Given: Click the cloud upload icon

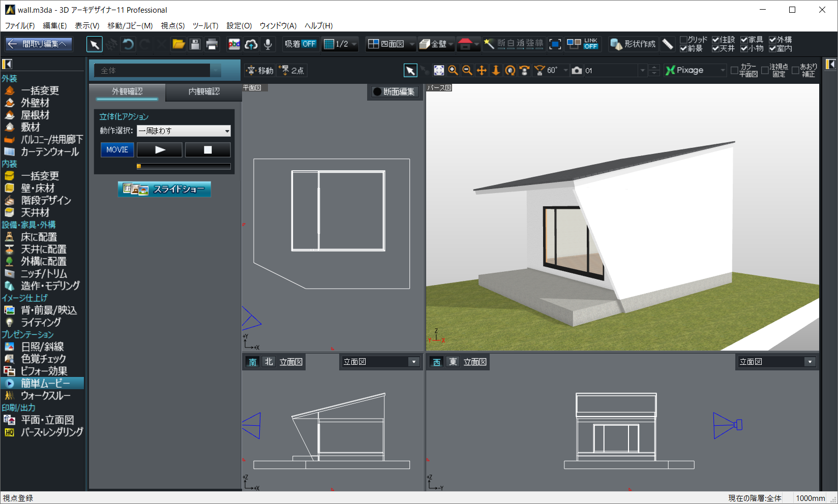Looking at the screenshot, I should pyautogui.click(x=251, y=44).
